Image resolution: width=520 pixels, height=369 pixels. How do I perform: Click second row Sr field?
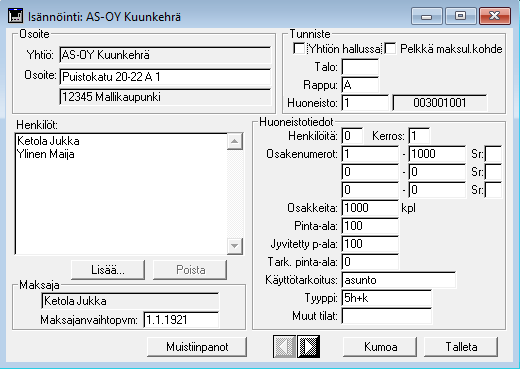(x=493, y=172)
